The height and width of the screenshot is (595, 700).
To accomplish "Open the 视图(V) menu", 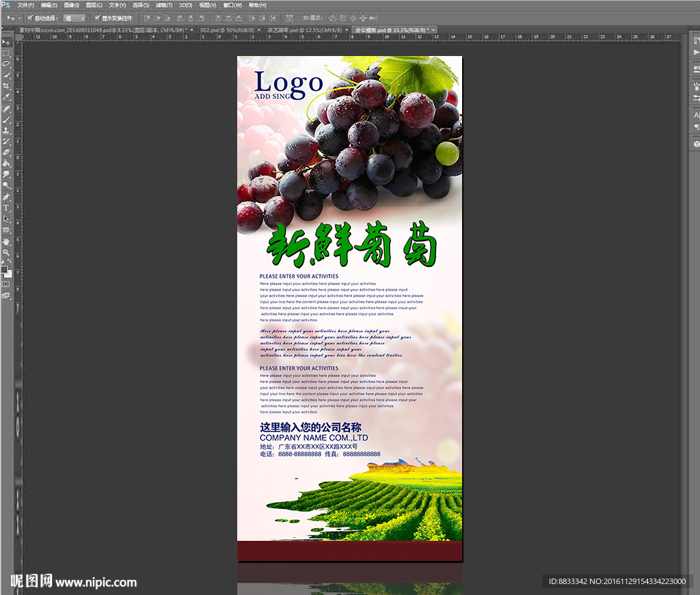I will (208, 5).
